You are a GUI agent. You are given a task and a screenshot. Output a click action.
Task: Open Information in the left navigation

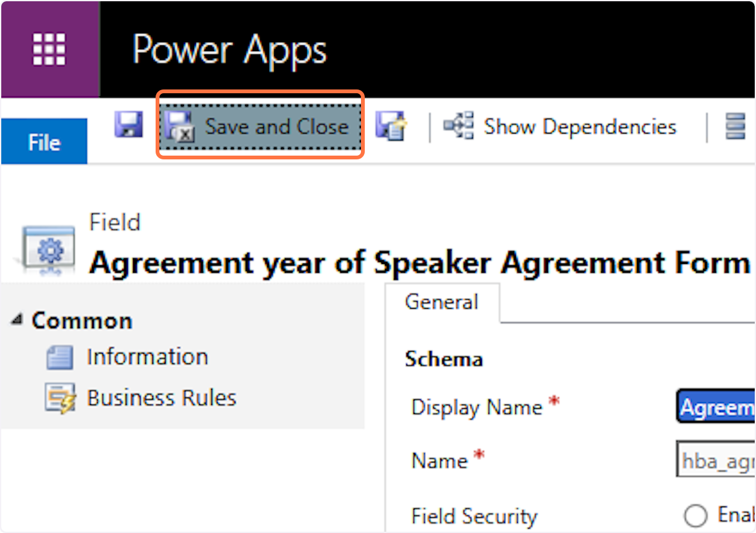[x=147, y=357]
